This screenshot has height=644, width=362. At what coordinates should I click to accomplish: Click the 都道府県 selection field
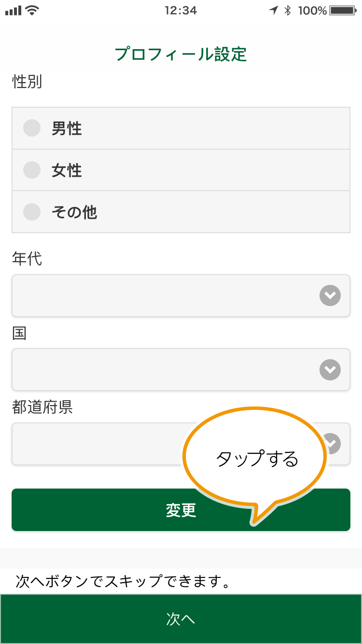coord(181,444)
